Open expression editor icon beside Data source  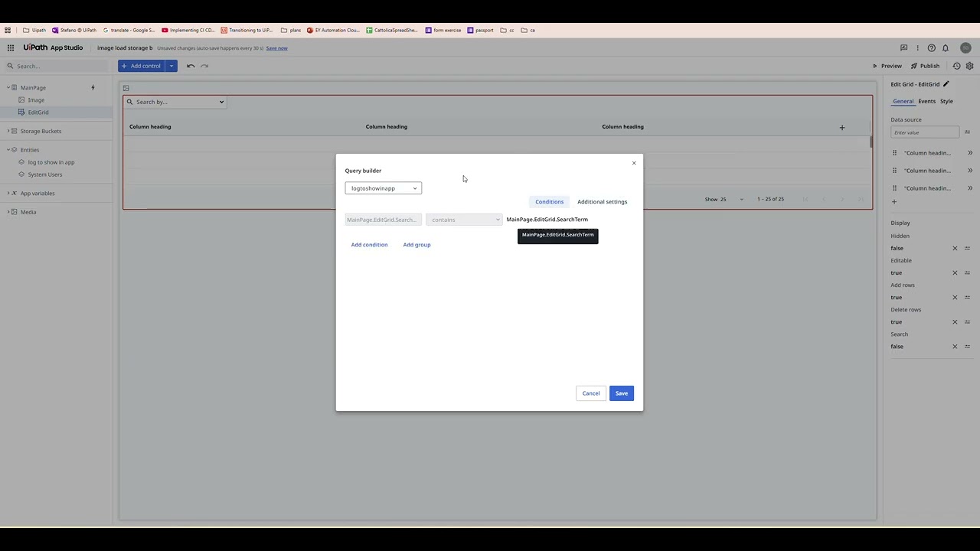(x=967, y=132)
